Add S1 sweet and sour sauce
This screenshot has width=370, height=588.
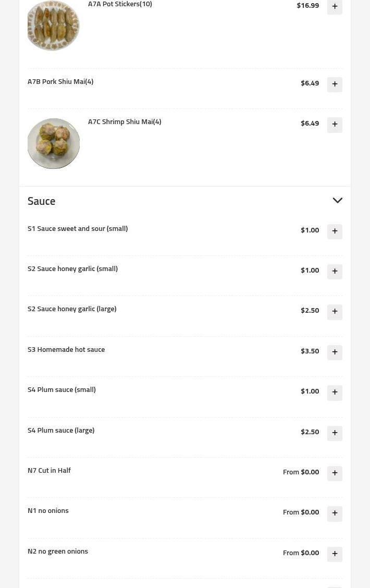coord(335,231)
